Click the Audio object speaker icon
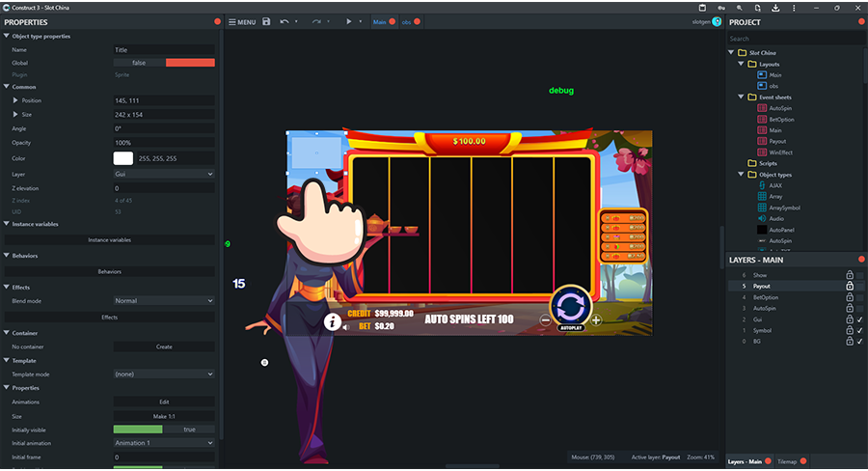The width and height of the screenshot is (868, 471). click(x=762, y=218)
